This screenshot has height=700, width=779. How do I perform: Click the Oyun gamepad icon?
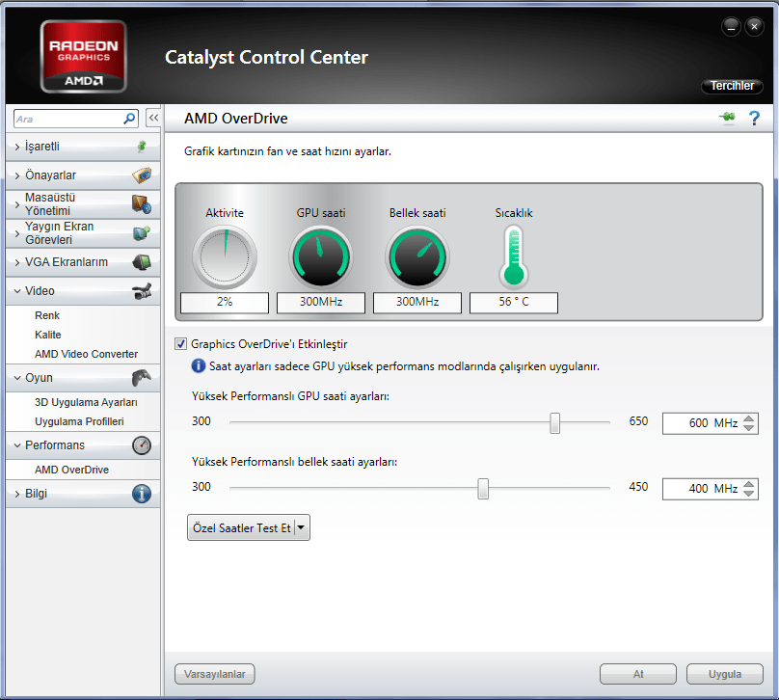(142, 378)
